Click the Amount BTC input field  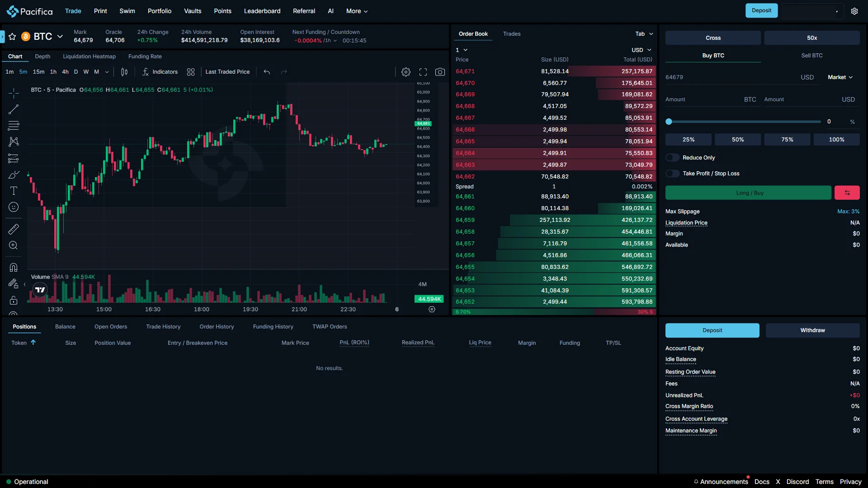(x=711, y=99)
